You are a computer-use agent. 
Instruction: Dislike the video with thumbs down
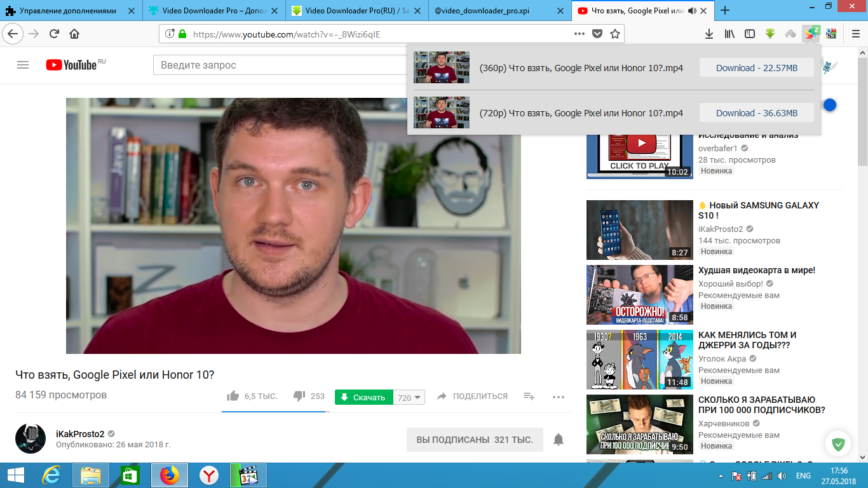pos(299,396)
